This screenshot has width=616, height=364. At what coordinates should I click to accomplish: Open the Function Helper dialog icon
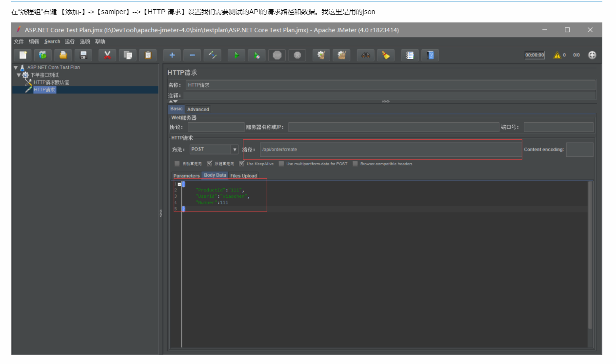(x=410, y=55)
